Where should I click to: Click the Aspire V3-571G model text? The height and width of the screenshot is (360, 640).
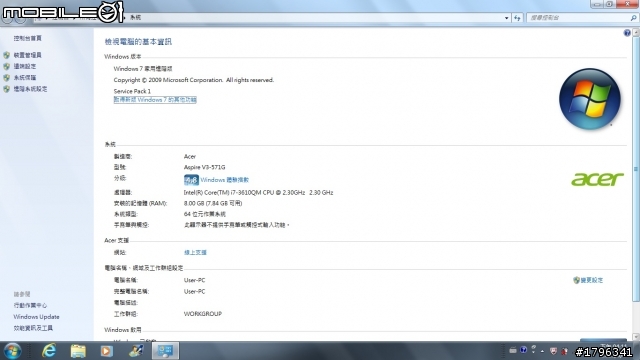204,167
